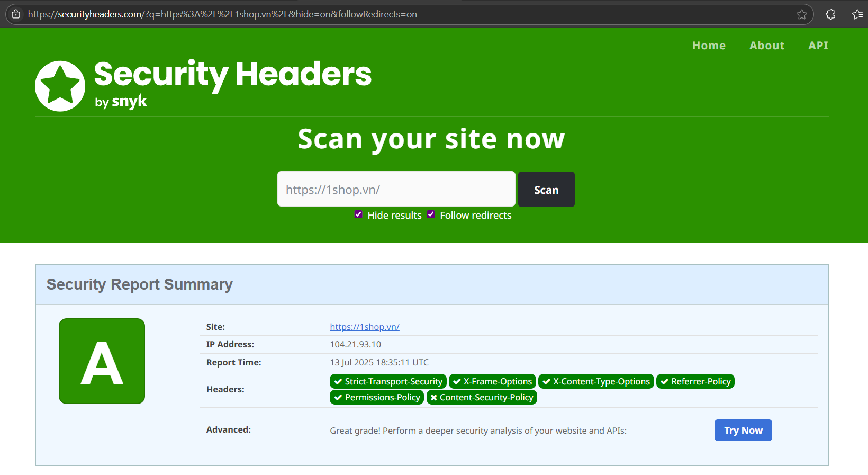Click the Try Now button
The height and width of the screenshot is (475, 868).
point(743,431)
